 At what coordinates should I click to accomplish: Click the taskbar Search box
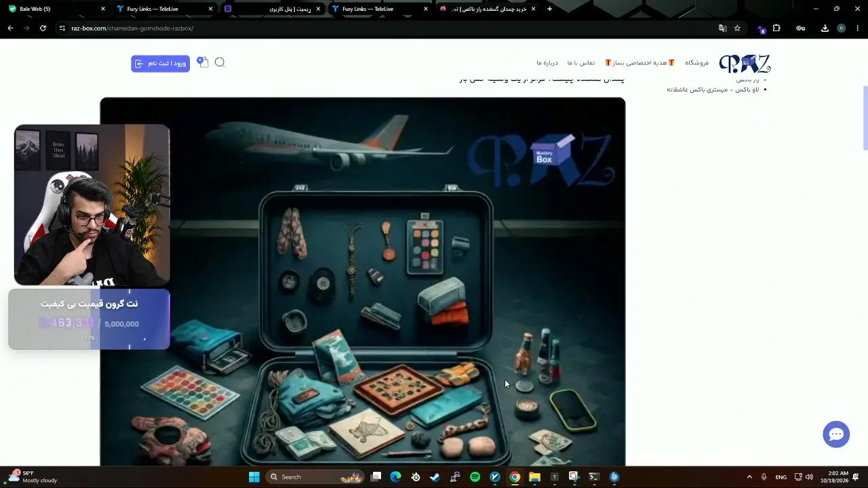point(315,477)
